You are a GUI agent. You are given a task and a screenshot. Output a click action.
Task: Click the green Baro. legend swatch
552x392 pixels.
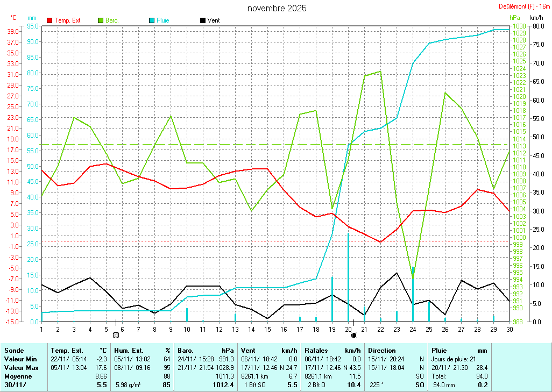point(101,20)
